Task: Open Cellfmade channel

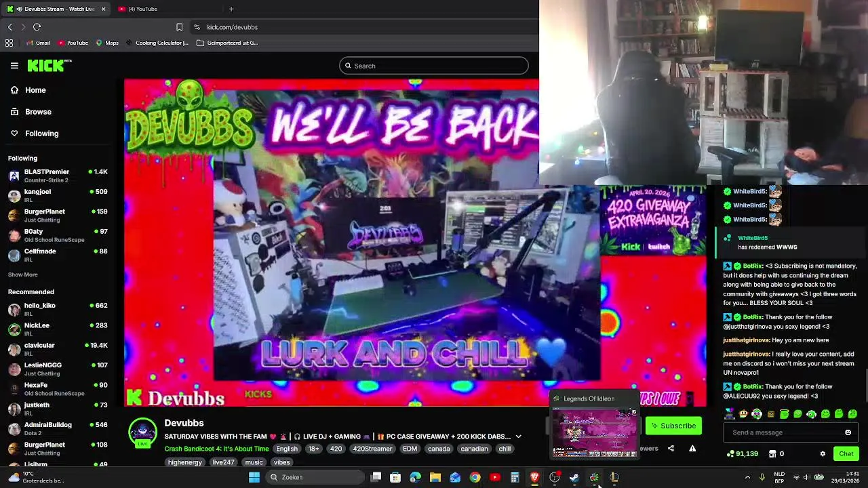Action: click(x=58, y=255)
